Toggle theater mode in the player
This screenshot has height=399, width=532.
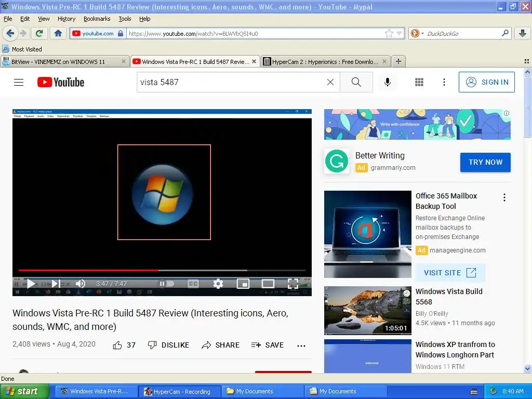(x=268, y=284)
